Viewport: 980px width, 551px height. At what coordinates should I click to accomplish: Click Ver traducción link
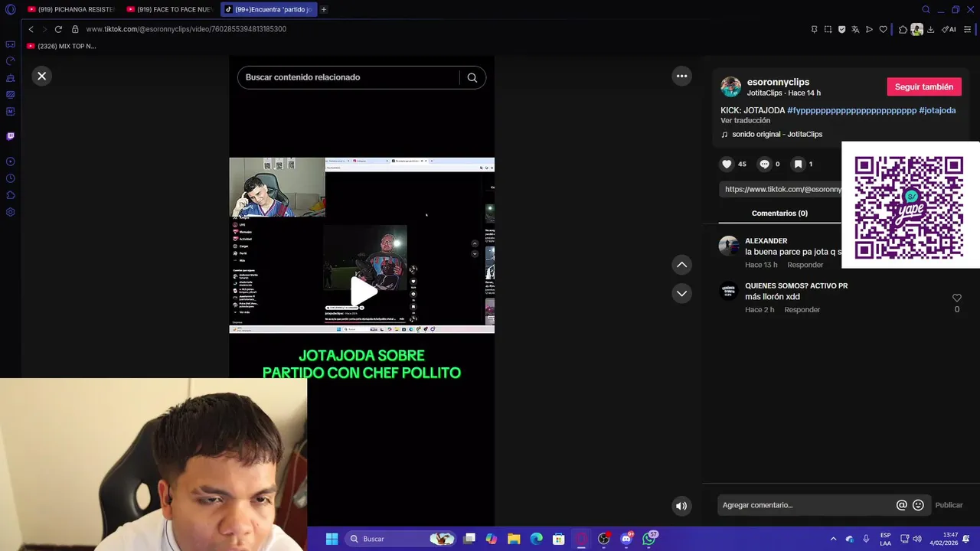745,121
